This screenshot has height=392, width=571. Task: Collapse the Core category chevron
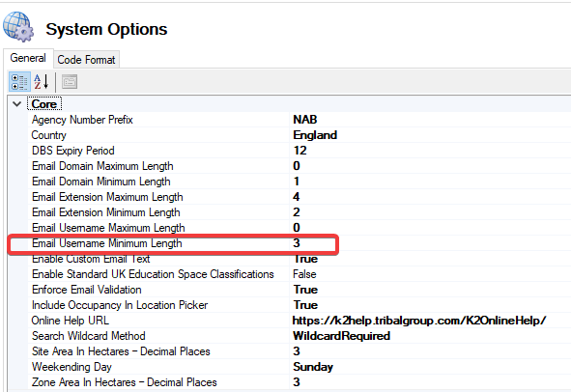click(16, 104)
